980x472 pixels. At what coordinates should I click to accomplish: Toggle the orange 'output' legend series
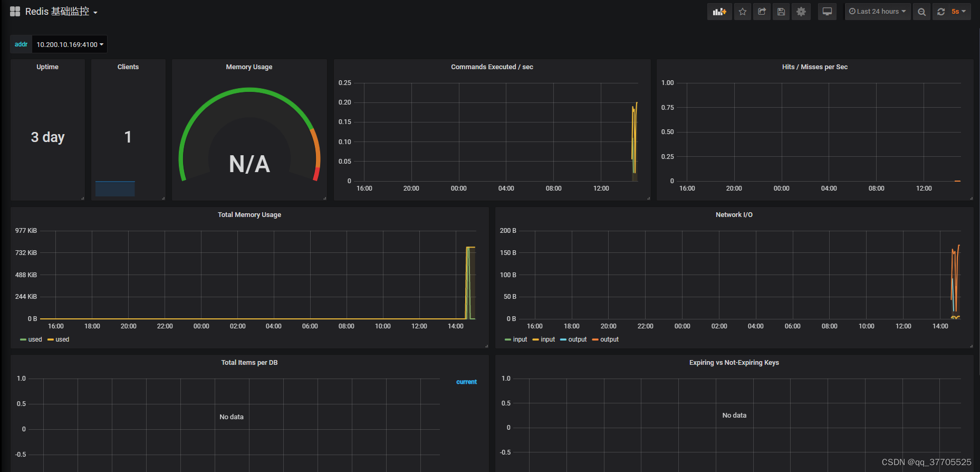[609, 339]
